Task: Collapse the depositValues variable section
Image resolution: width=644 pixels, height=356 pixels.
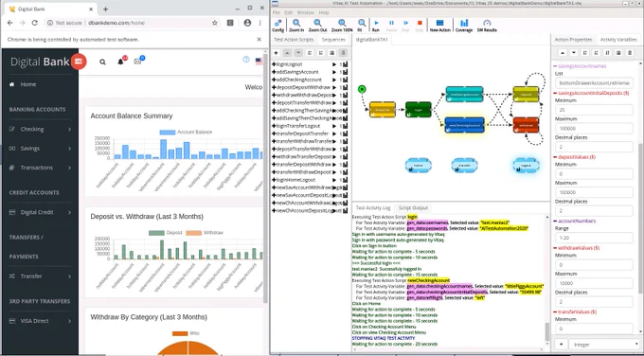Action: pos(555,157)
